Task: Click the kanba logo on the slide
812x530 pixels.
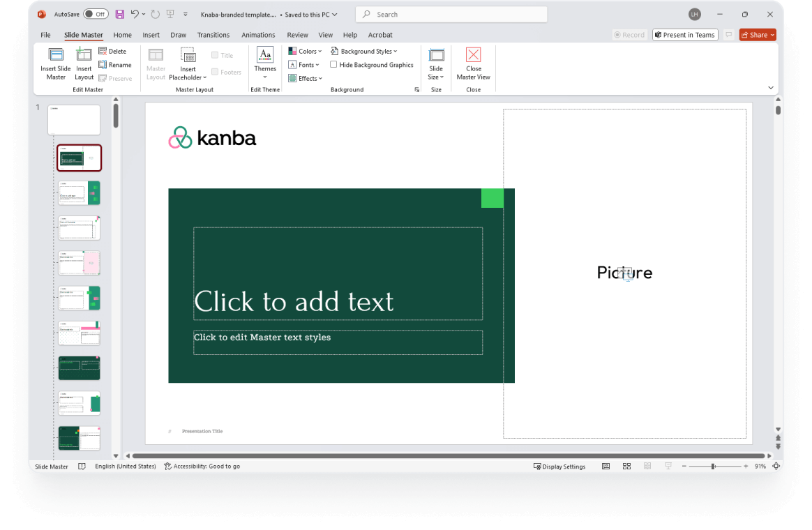Action: point(212,138)
